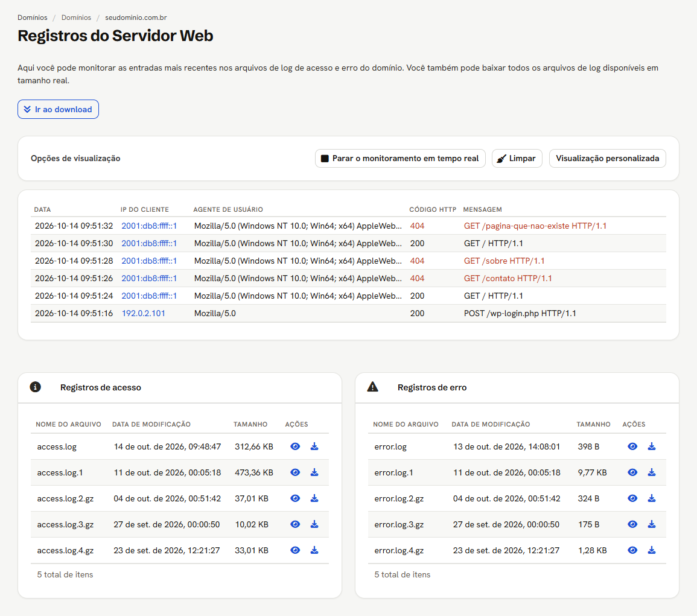
Task: Select the GET /sobre HTTP/1.1 message
Action: (504, 261)
